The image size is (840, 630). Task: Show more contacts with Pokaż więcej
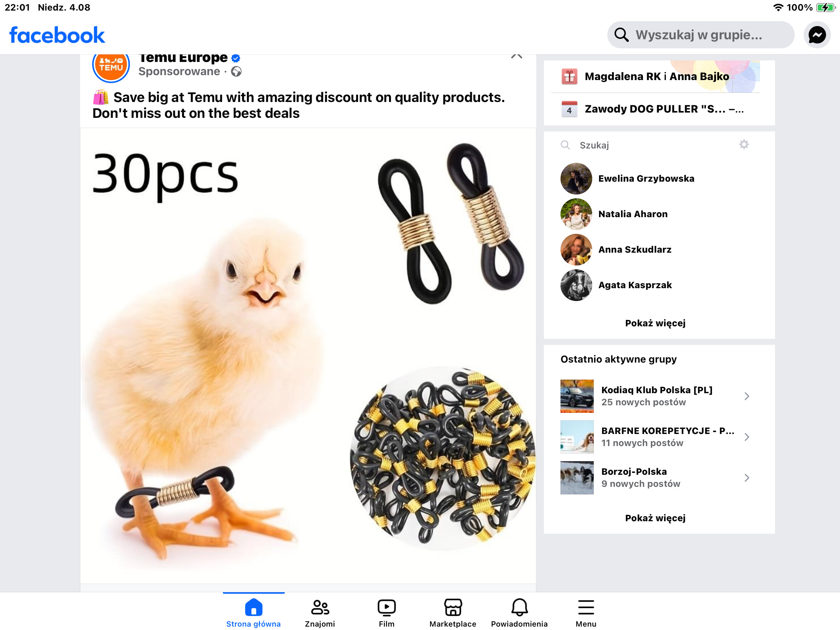point(655,323)
